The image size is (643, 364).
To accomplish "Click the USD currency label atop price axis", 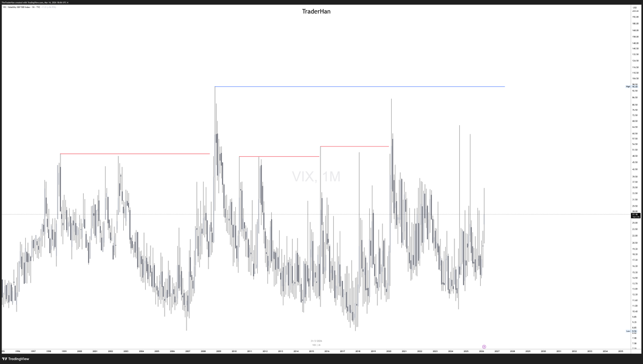I will coord(634,7).
